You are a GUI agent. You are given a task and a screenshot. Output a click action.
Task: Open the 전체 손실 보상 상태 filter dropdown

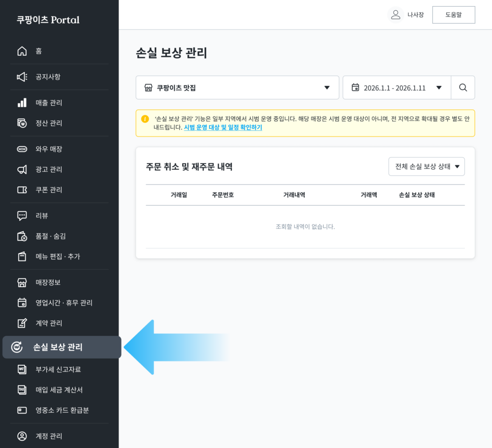pos(427,167)
